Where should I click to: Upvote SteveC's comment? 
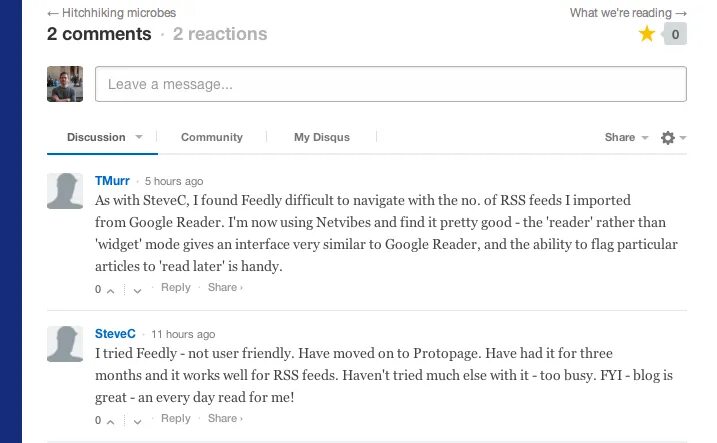click(110, 420)
